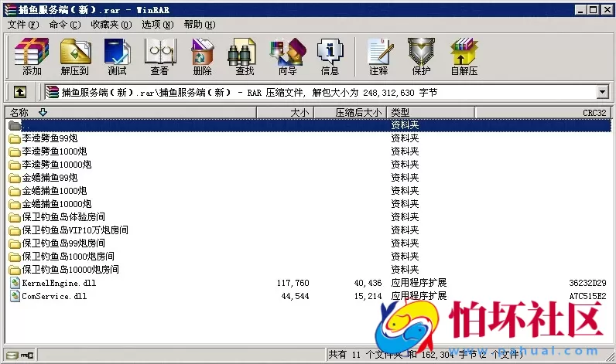This screenshot has height=364, width=616.
Task: Click the 删除 (Delete) toolbar icon
Action: pyautogui.click(x=202, y=51)
